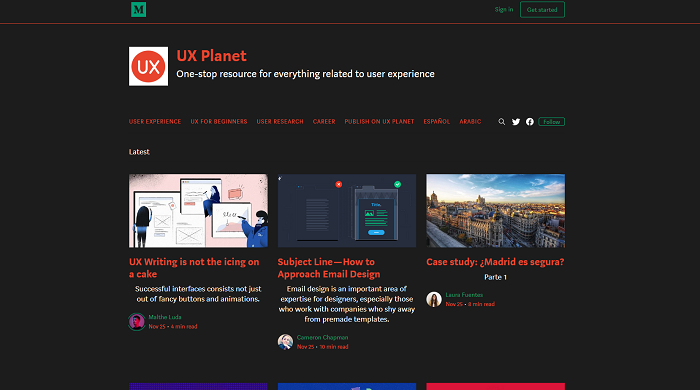Open the User Research section
This screenshot has width=700, height=390.
pos(280,121)
